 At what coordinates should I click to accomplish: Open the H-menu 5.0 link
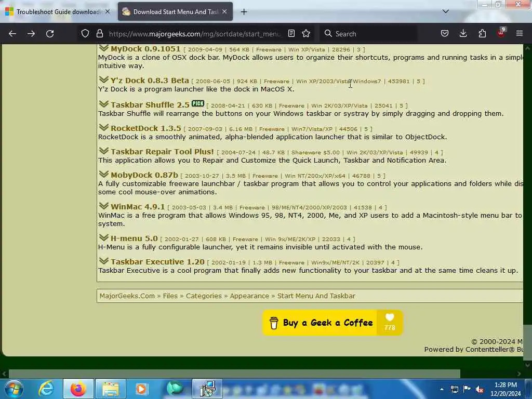coord(134,238)
